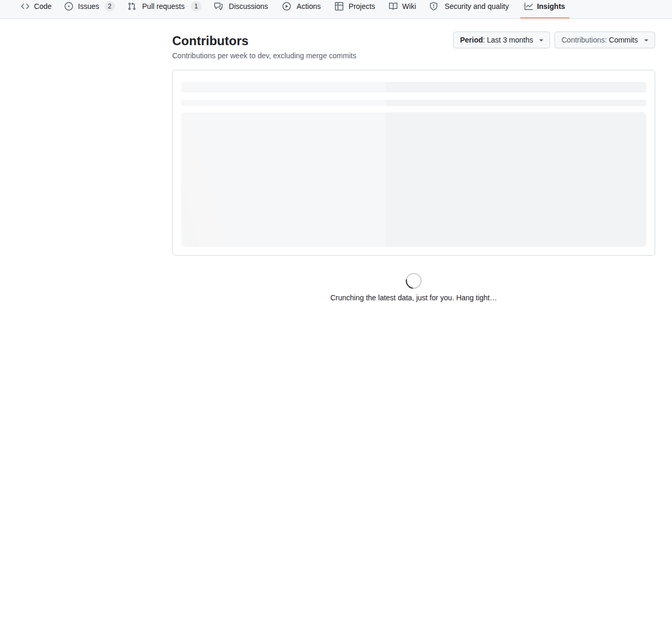
Task: Click the loading spinner
Action: [414, 281]
